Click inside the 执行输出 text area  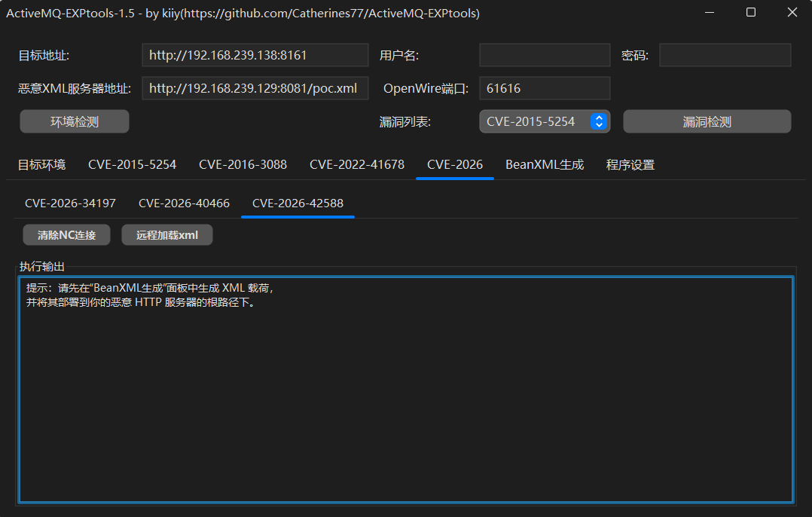(x=406, y=390)
